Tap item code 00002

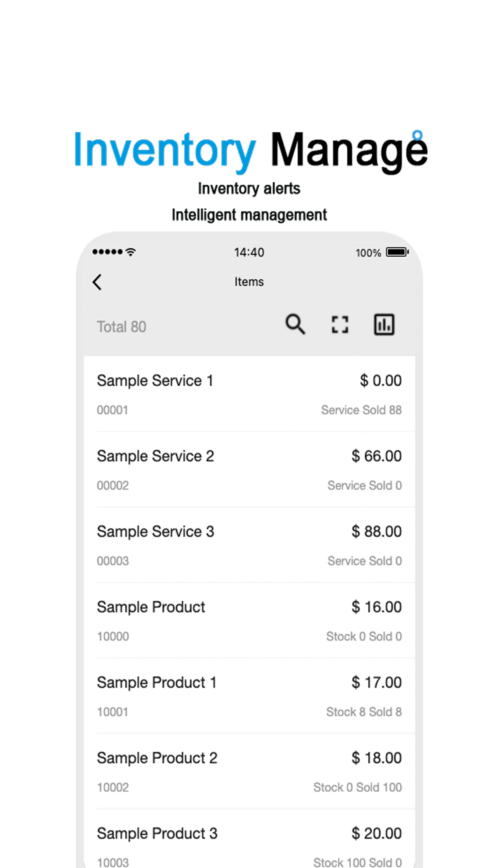113,485
